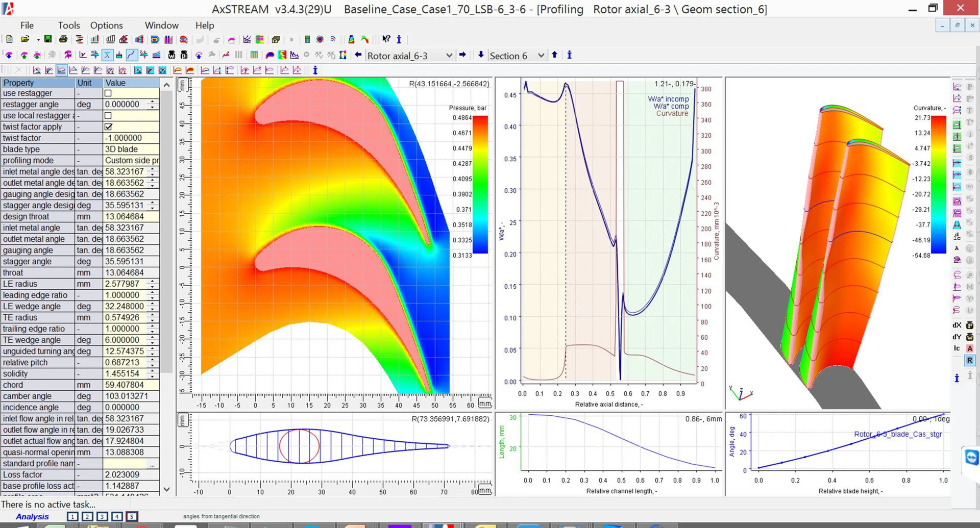980x528 pixels.
Task: Select the Save icon in the toolbar
Action: click(47, 39)
